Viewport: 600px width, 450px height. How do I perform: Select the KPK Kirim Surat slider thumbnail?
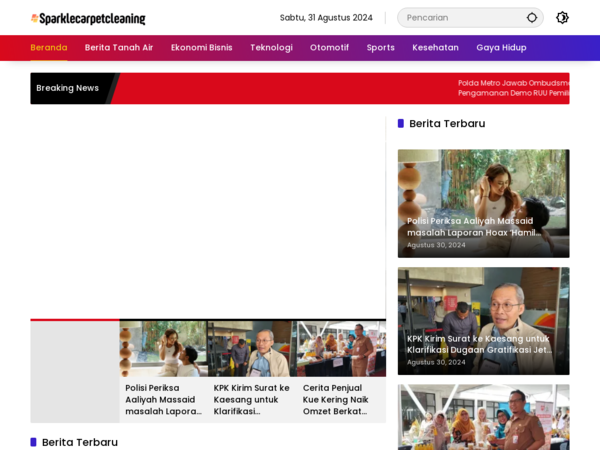(x=252, y=349)
